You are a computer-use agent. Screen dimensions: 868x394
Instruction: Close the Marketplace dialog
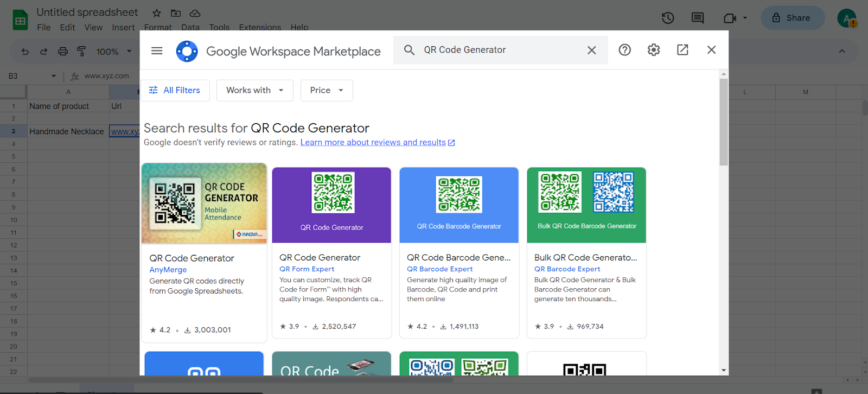(712, 50)
